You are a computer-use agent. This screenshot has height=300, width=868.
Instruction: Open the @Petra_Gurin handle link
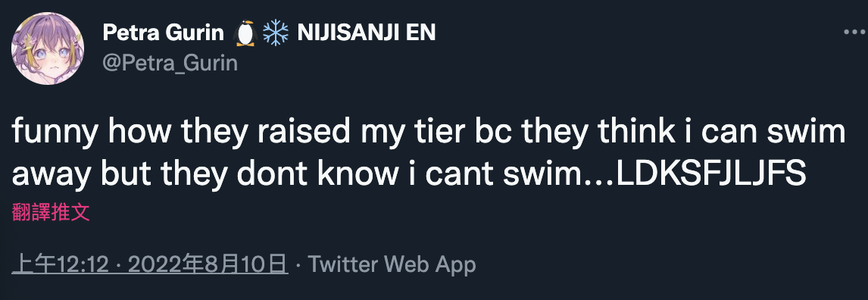coord(170,63)
